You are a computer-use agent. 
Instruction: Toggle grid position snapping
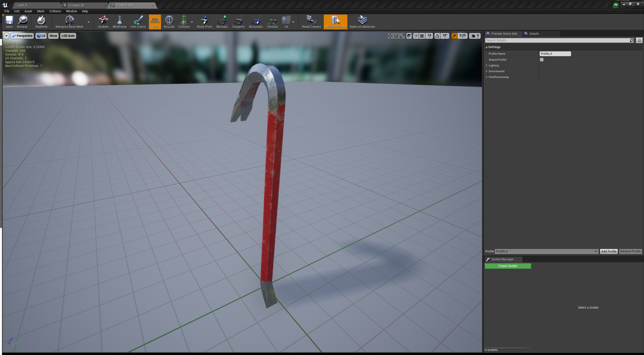point(422,36)
